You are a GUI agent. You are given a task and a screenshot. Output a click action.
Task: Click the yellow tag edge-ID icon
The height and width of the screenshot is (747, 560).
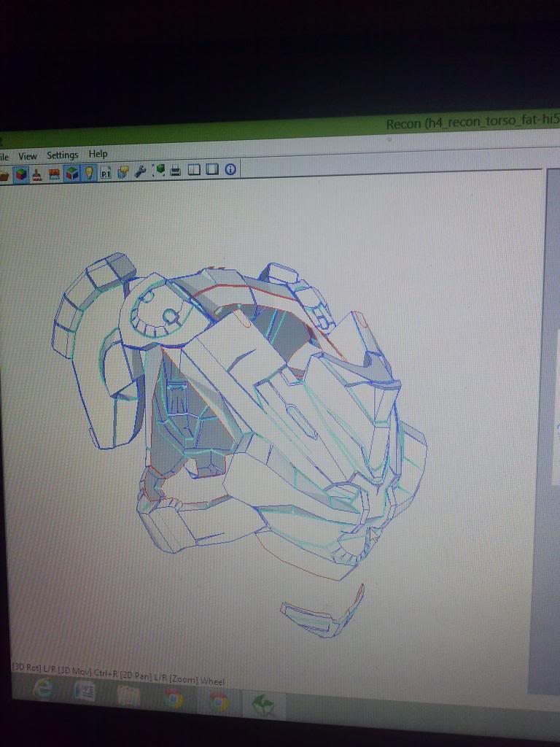122,171
